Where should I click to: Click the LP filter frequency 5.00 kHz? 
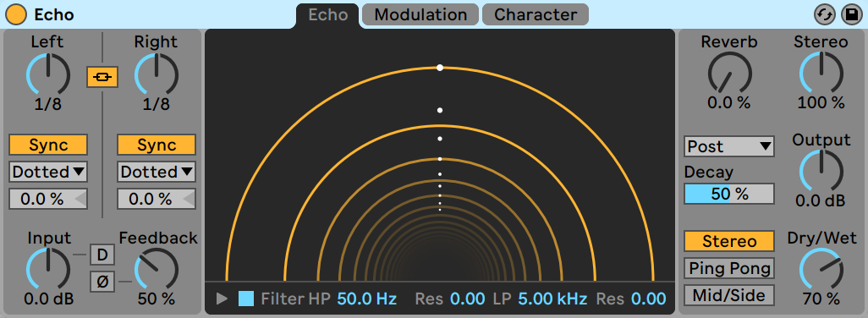tap(552, 299)
